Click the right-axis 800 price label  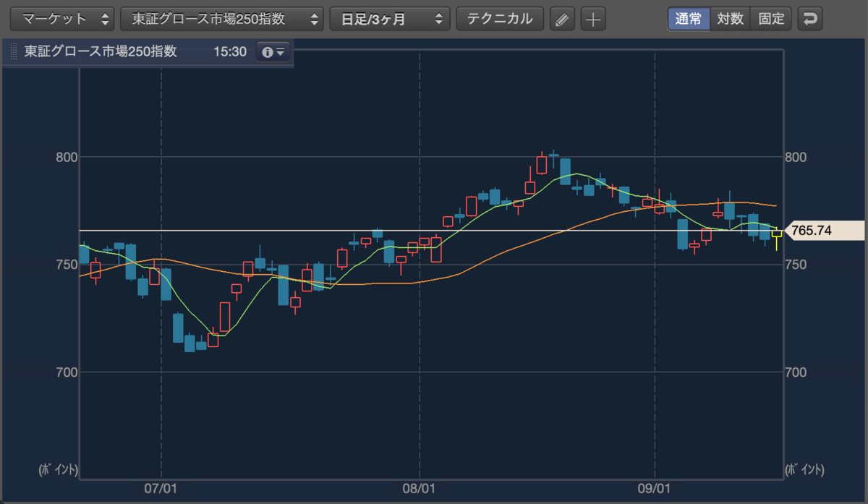(797, 157)
